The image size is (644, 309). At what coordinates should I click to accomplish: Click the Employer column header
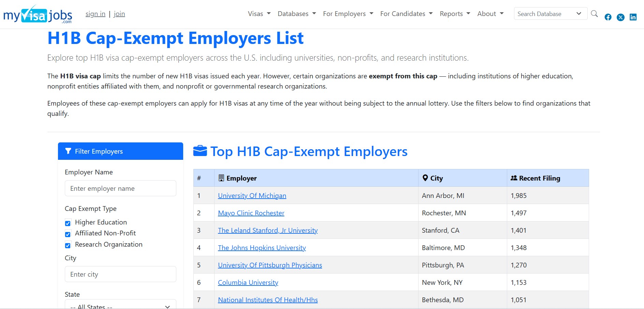316,178
